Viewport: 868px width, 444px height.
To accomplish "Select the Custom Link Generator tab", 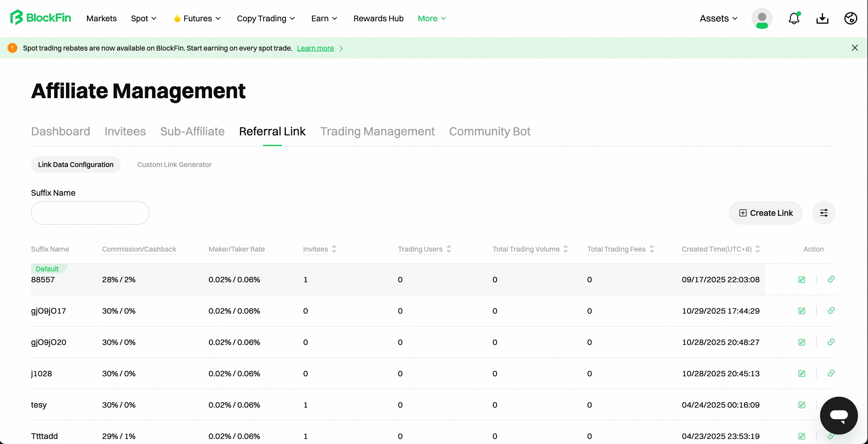I will (x=174, y=165).
